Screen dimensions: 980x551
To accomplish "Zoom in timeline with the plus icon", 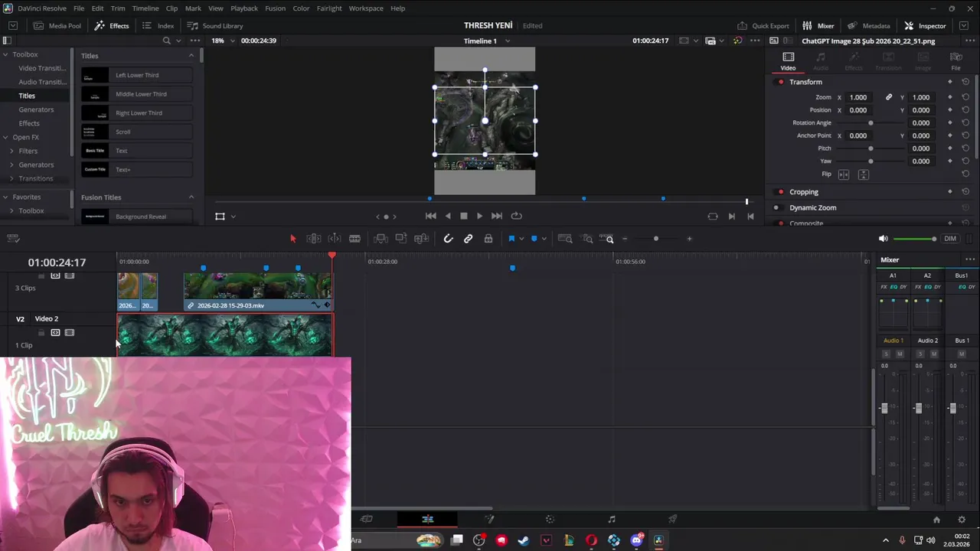I will coord(689,239).
